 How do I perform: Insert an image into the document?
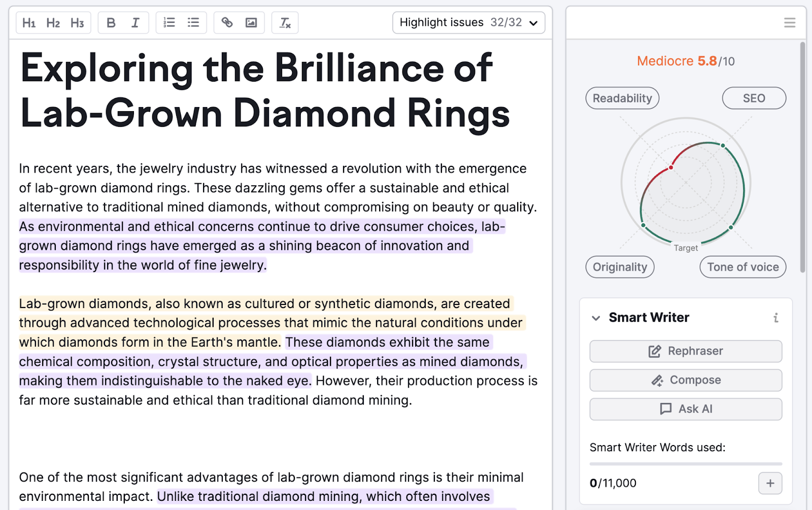tap(251, 23)
